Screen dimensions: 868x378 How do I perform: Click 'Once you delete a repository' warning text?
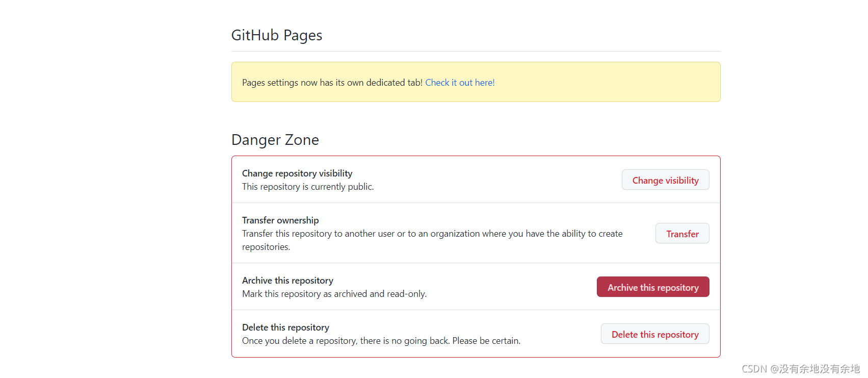(x=381, y=341)
